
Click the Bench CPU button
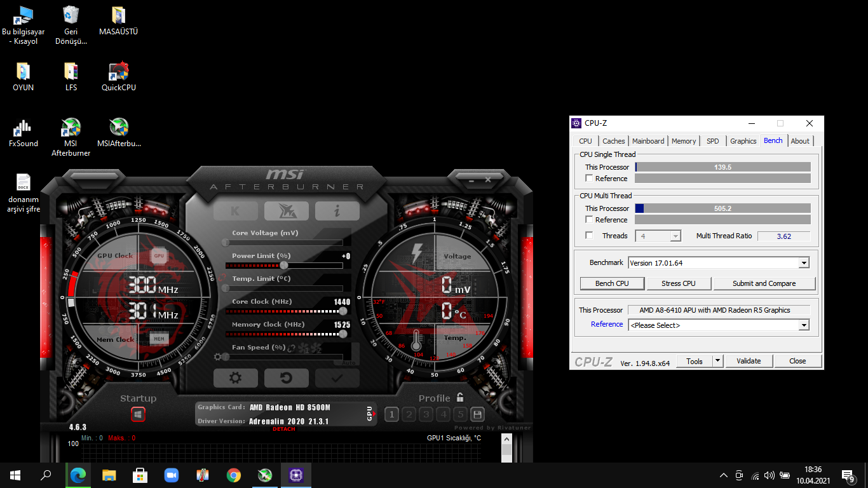tap(612, 283)
